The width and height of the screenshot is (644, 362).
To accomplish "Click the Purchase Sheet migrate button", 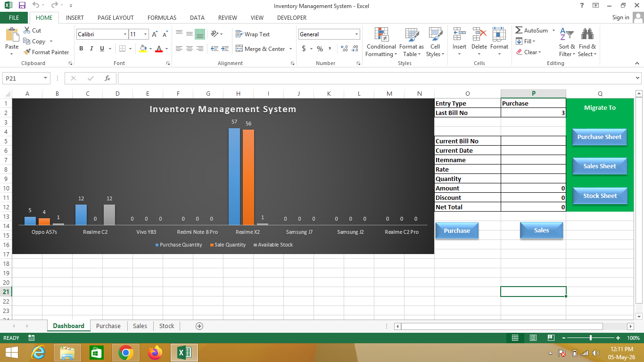I will click(x=600, y=137).
